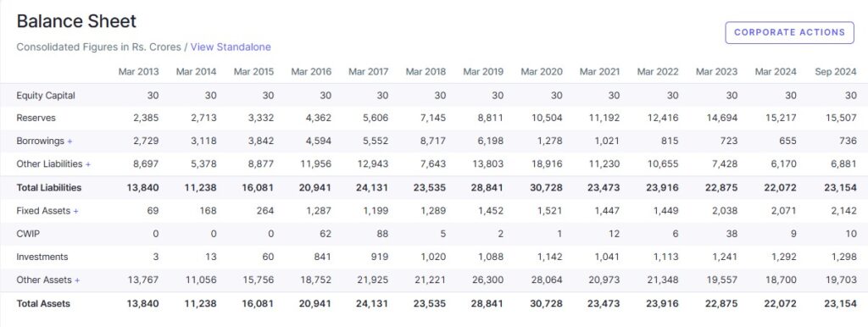The width and height of the screenshot is (868, 327).
Task: Select the Mar 2013 column header
Action: (138, 72)
